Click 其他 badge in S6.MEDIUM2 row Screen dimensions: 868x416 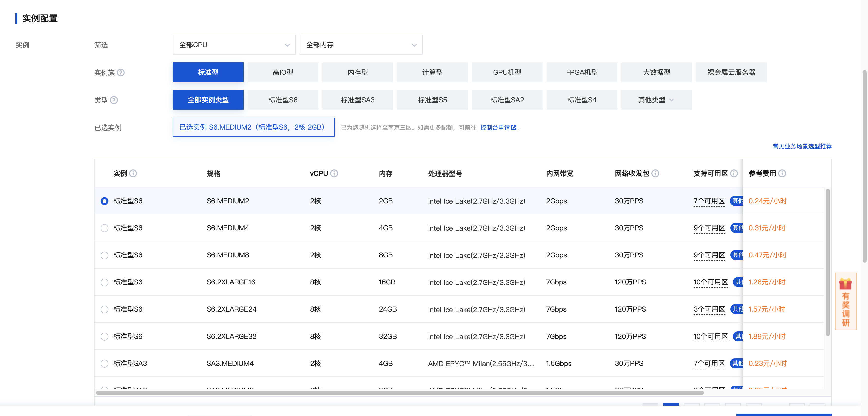coord(736,201)
